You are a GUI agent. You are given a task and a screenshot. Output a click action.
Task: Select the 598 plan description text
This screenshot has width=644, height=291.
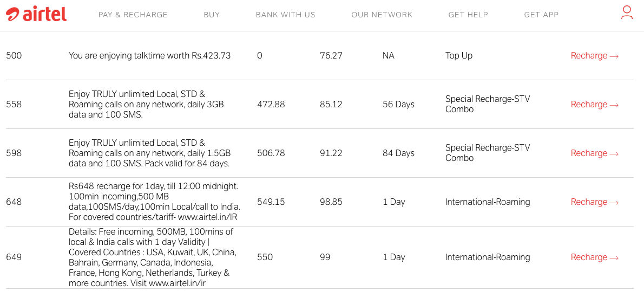(149, 153)
